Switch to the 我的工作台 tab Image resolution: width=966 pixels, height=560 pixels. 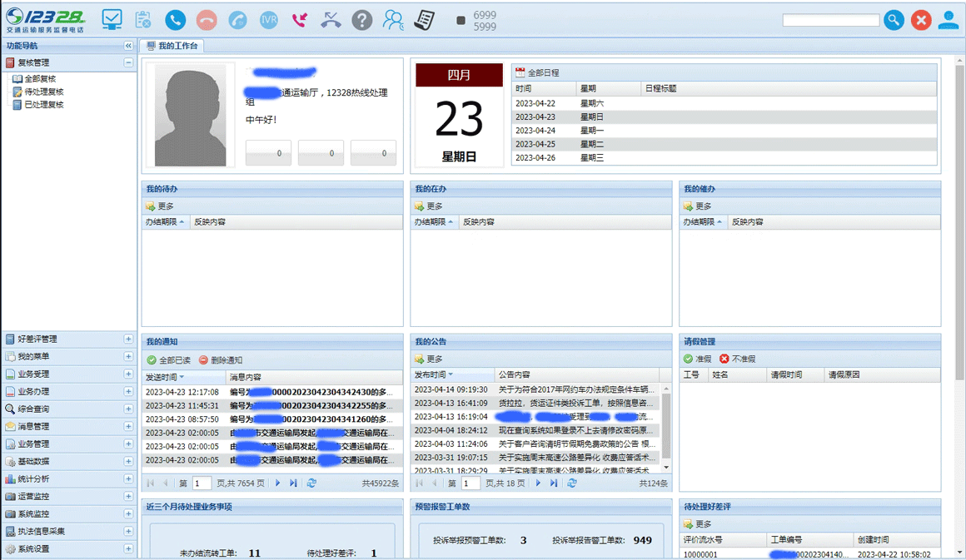(x=177, y=47)
